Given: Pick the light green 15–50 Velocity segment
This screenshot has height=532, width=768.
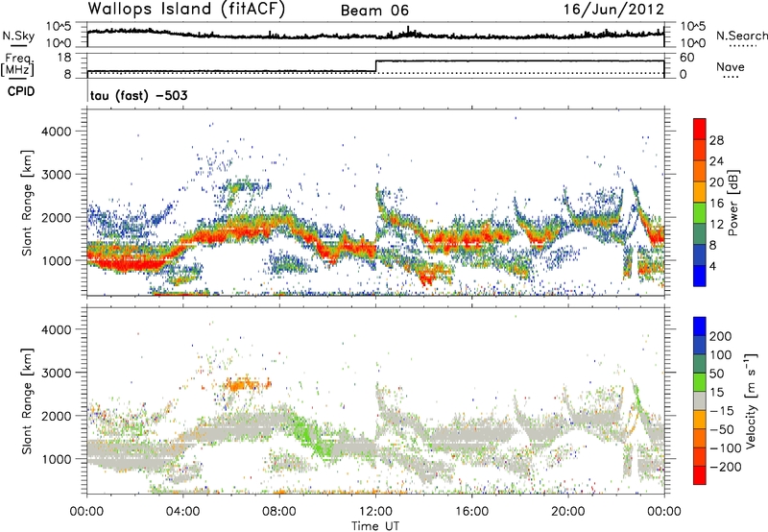Looking at the screenshot, I should point(700,382).
